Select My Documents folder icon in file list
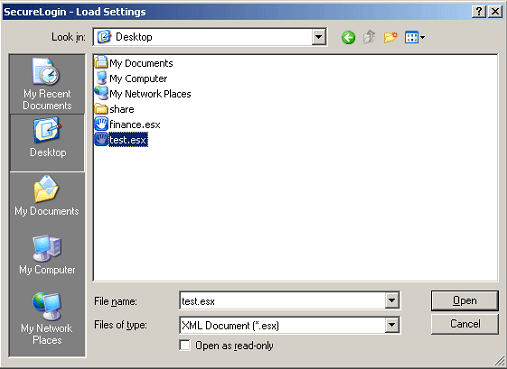The height and width of the screenshot is (369, 507). (x=101, y=62)
